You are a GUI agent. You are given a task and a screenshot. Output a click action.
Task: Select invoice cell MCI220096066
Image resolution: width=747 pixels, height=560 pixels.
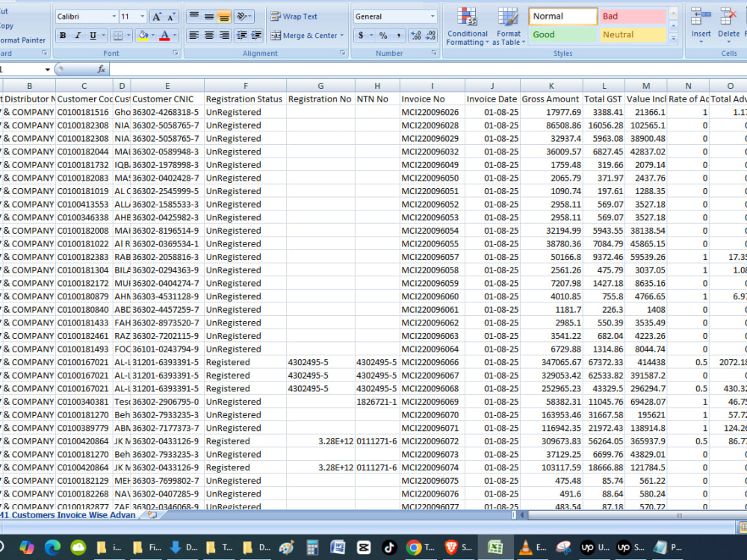(432, 362)
